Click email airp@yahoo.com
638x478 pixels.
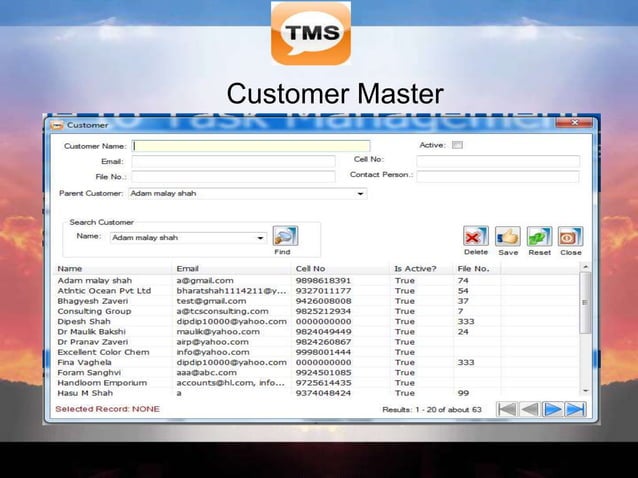tap(212, 342)
